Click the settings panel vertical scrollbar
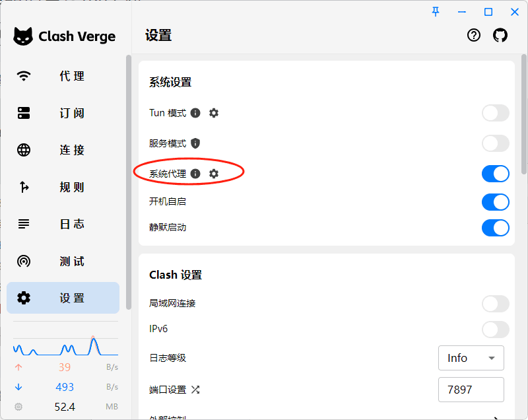The width and height of the screenshot is (528, 420). [524, 114]
